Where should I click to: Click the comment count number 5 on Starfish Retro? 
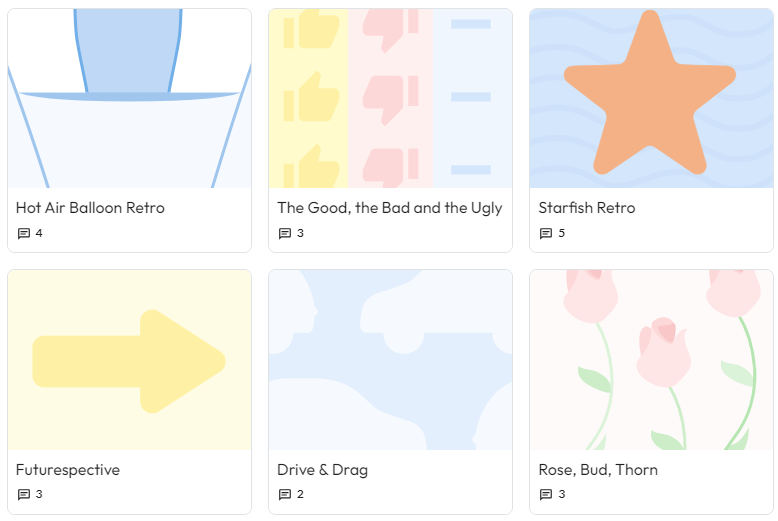point(561,234)
